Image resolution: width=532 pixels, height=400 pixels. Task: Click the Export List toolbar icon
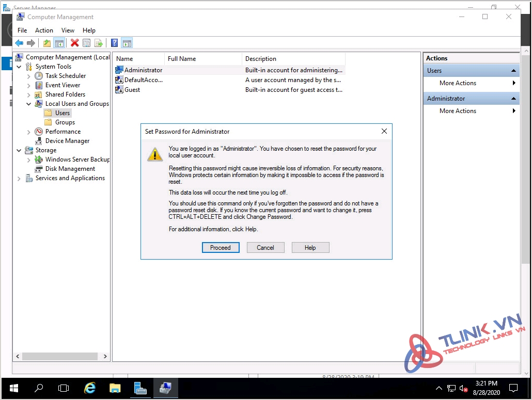98,43
